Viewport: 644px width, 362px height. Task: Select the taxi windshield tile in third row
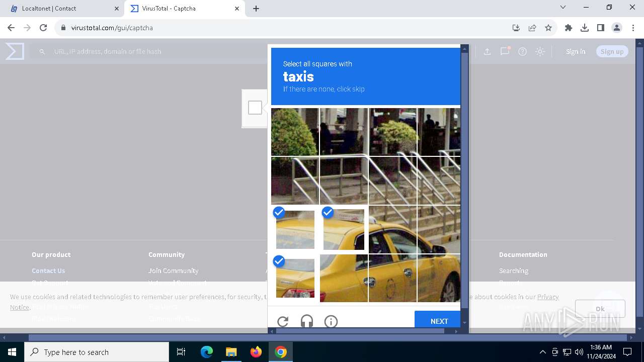tap(392, 229)
